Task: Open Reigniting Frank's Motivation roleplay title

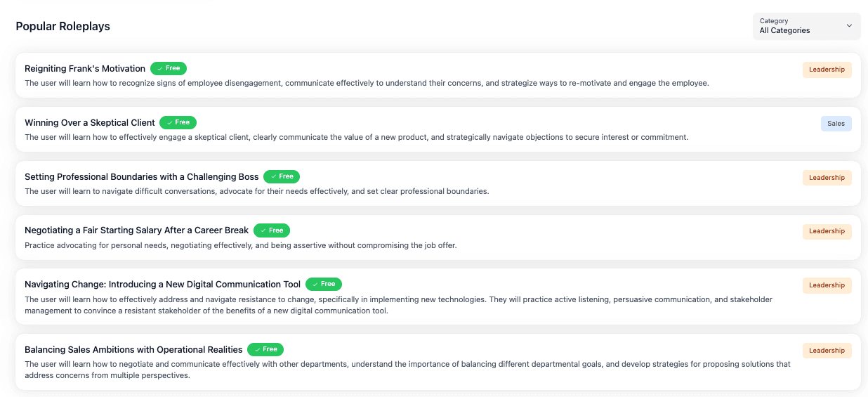Action: (85, 68)
